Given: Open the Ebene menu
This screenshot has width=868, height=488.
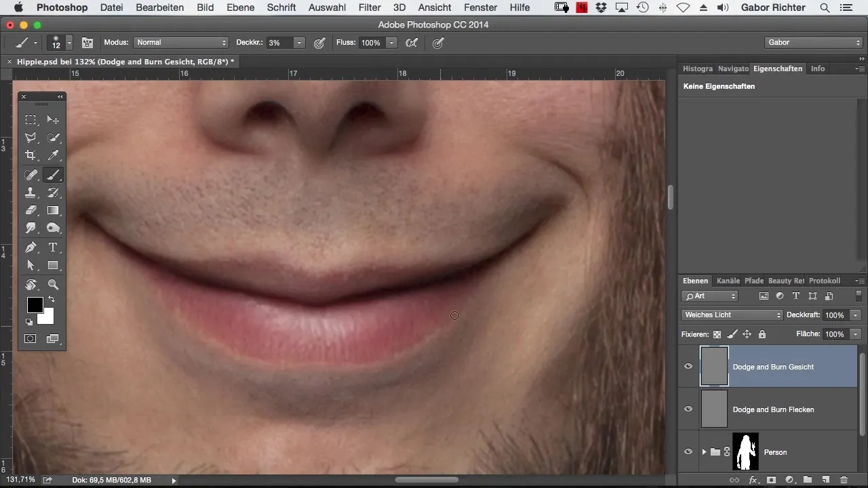Looking at the screenshot, I should point(241,7).
